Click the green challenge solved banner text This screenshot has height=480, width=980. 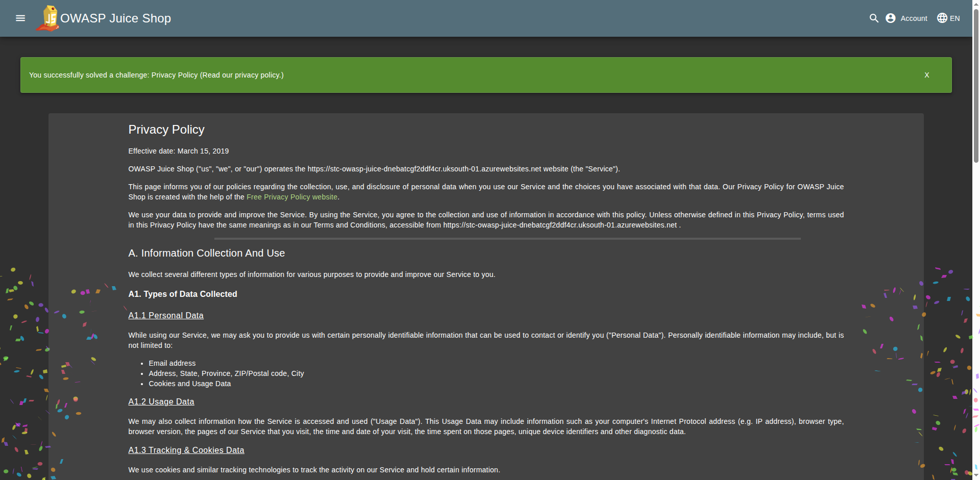point(156,75)
